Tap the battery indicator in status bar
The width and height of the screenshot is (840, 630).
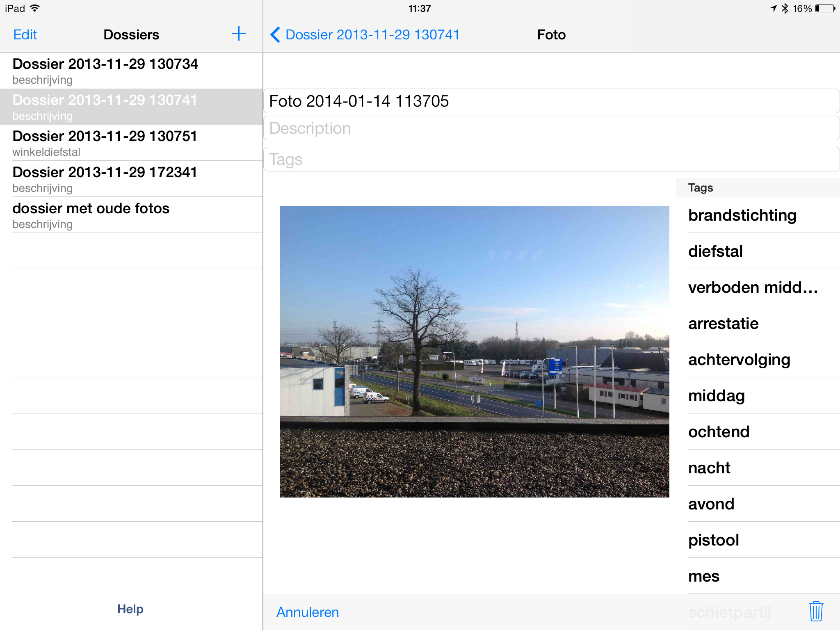825,9
